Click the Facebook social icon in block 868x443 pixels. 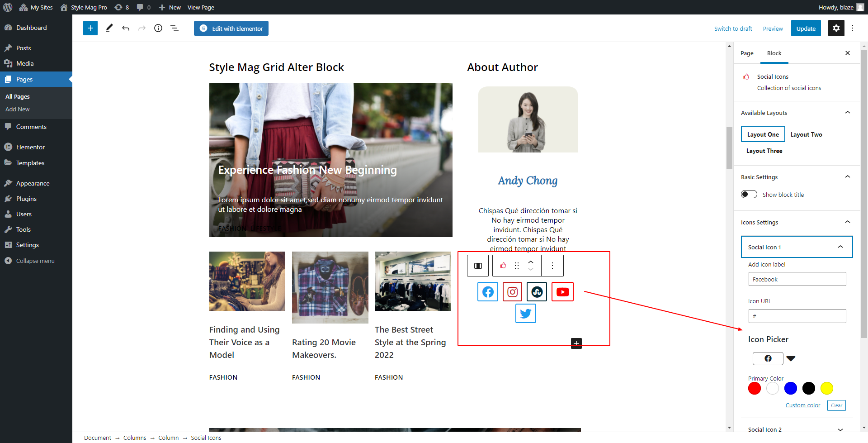[488, 292]
